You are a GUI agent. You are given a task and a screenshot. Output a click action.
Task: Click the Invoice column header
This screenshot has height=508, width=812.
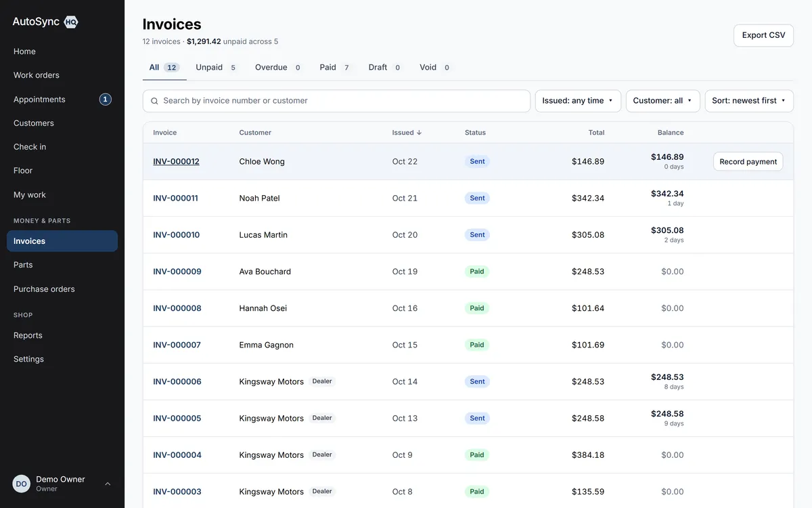click(164, 133)
